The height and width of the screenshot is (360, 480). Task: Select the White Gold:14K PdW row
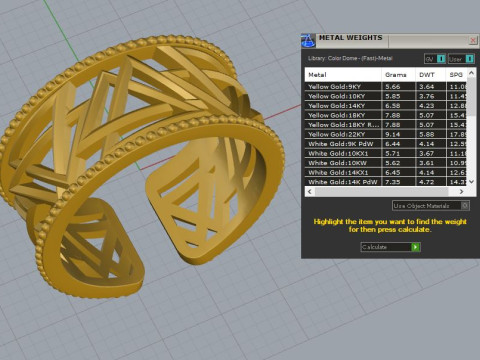[x=386, y=182]
